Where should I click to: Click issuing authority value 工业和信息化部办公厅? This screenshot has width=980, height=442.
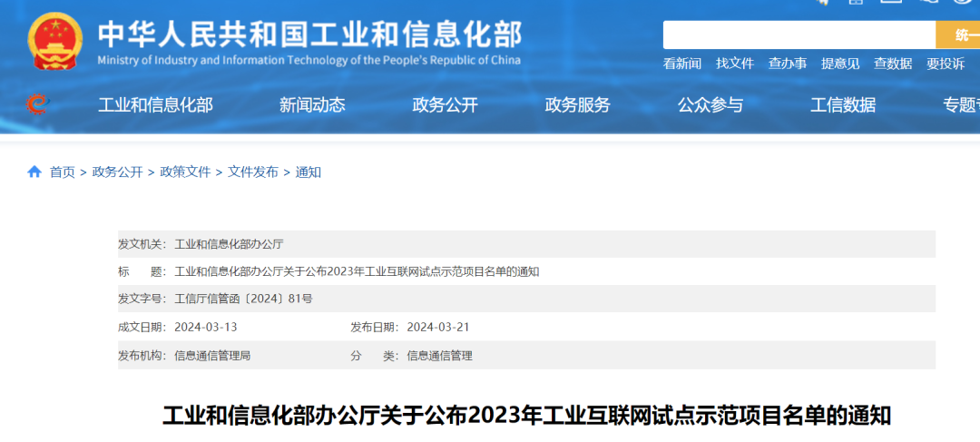tap(229, 244)
